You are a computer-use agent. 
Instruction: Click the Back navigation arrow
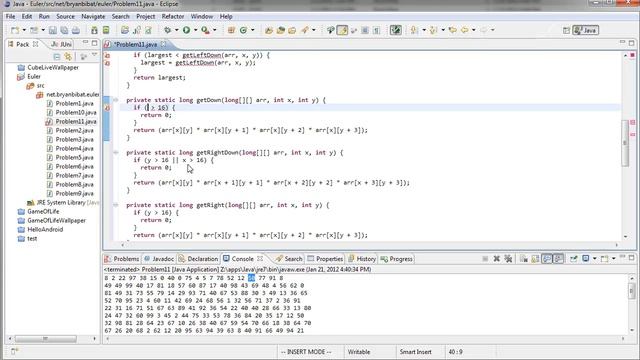pyautogui.click(x=464, y=30)
